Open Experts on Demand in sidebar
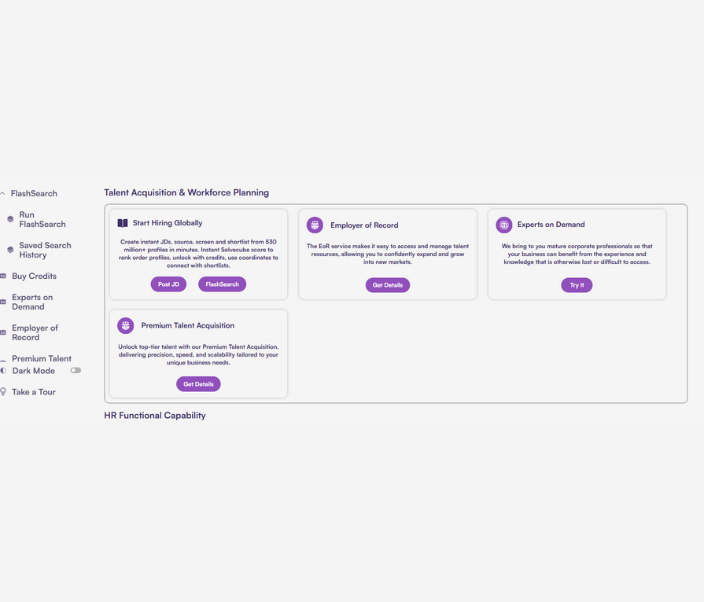 [32, 302]
